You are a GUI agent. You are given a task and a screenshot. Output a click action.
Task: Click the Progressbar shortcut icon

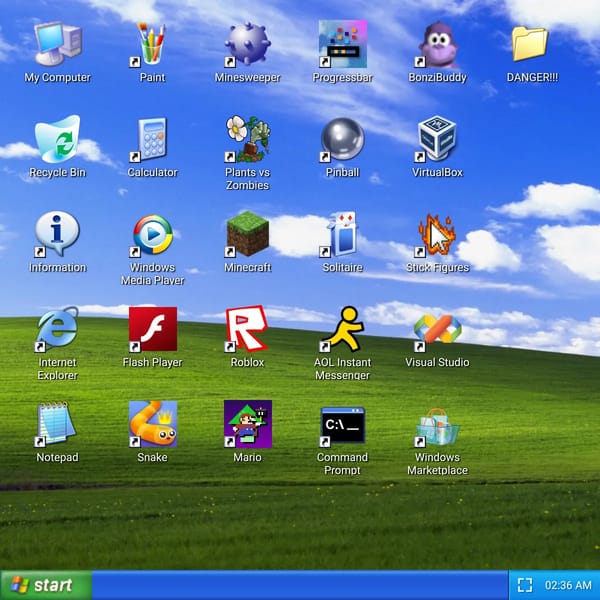point(343,44)
